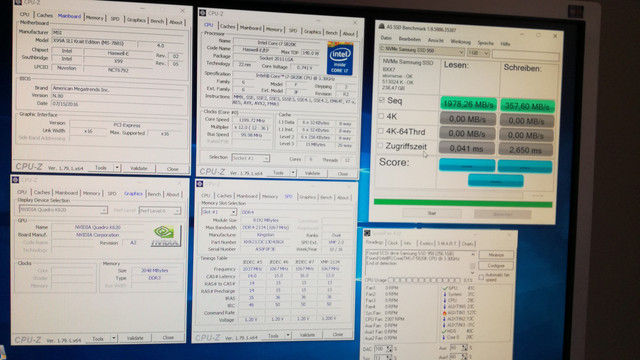Open the 1 GB test size dropdown
Viewport: 640px width, 360px height.
(478, 53)
